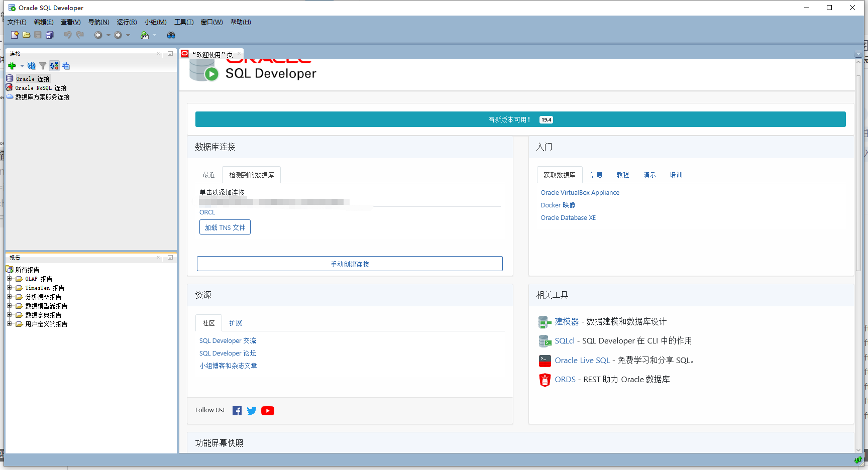Click the Back navigation arrow
Image resolution: width=868 pixels, height=470 pixels.
[98, 35]
